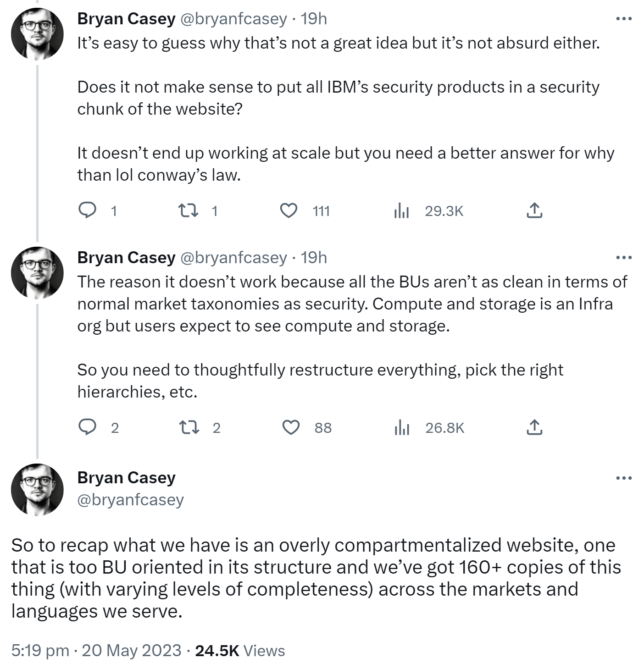This screenshot has width=644, height=669.
Task: Click Bryan Casey's avatar on the recap tweet
Action: click(37, 489)
